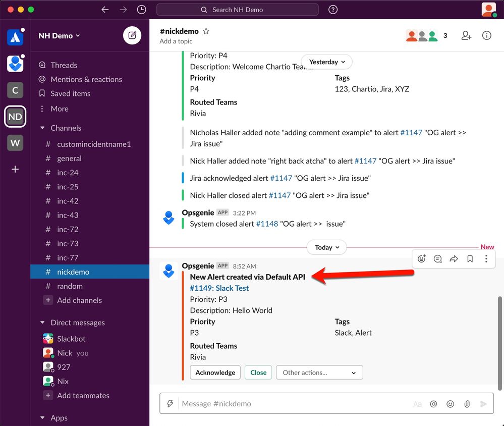Collapse the Direct messages section

(x=42, y=322)
